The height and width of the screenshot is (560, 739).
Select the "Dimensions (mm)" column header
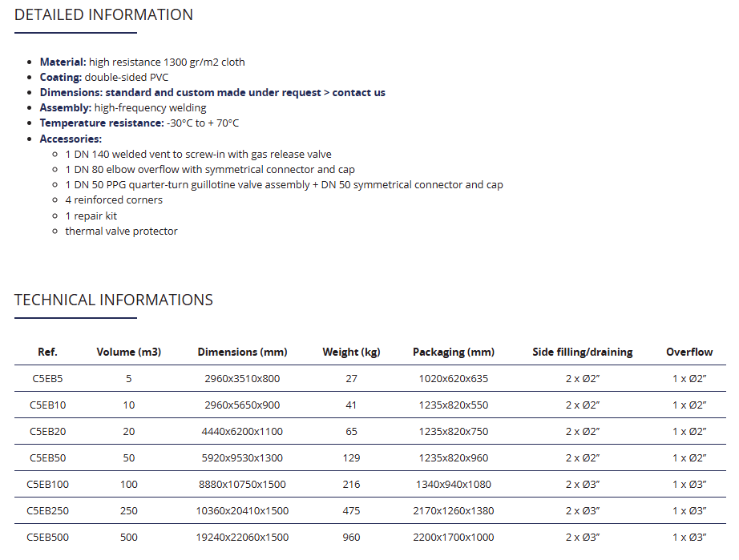pos(242,352)
